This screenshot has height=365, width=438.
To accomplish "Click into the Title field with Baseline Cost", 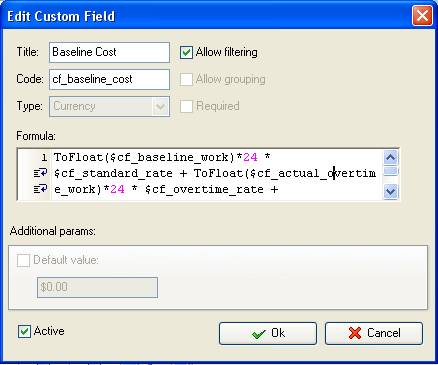I will tap(109, 52).
